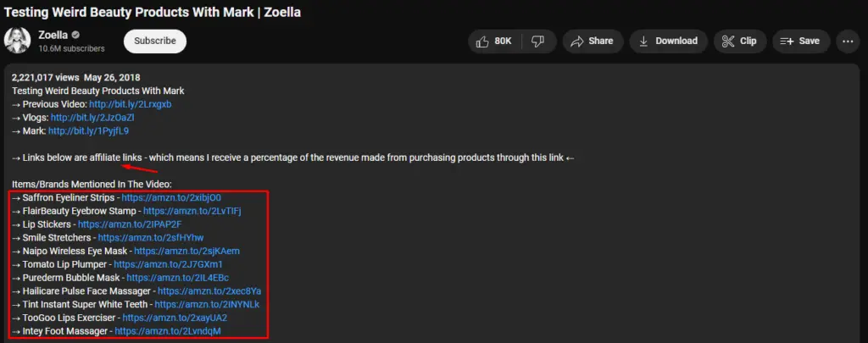Screen dimensions: 868x343
Task: Dislike the video with thumbs down
Action: (537, 41)
